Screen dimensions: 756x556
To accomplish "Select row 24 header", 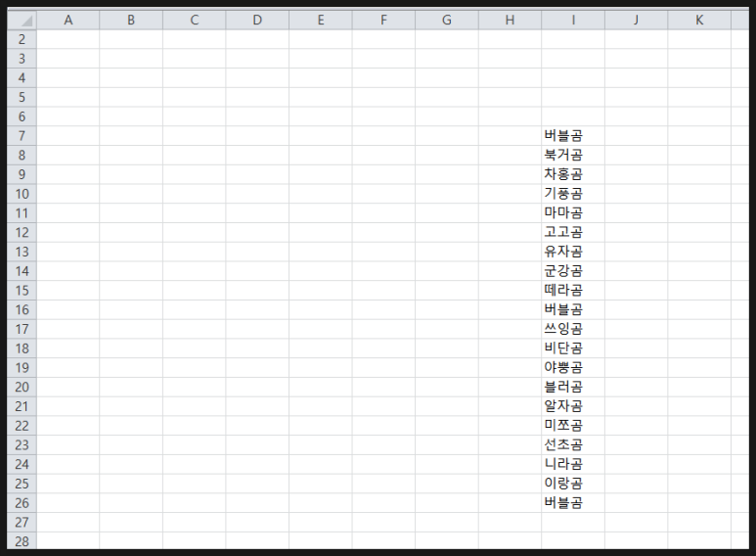I will (22, 464).
